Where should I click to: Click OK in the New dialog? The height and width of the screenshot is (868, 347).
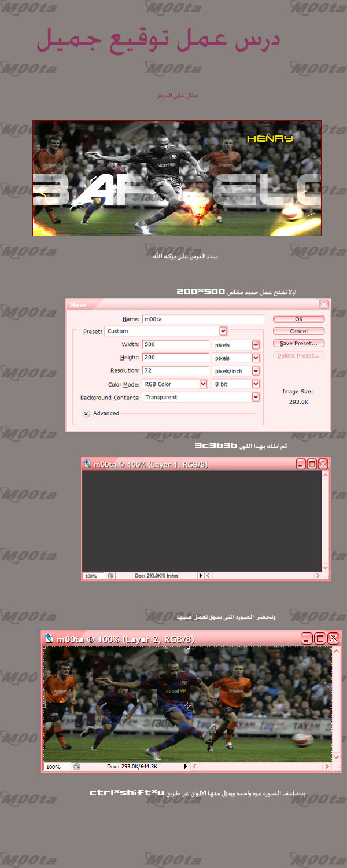click(298, 319)
